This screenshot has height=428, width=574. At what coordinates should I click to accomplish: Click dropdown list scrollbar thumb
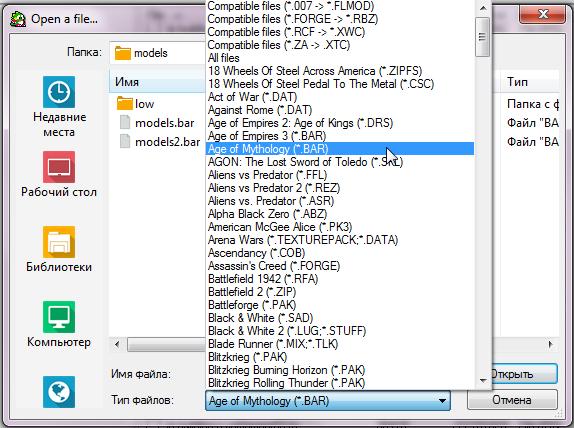(482, 37)
